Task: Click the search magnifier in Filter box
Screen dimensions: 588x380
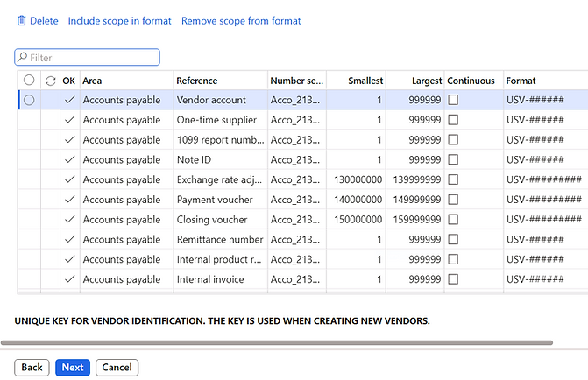Action: [x=22, y=58]
